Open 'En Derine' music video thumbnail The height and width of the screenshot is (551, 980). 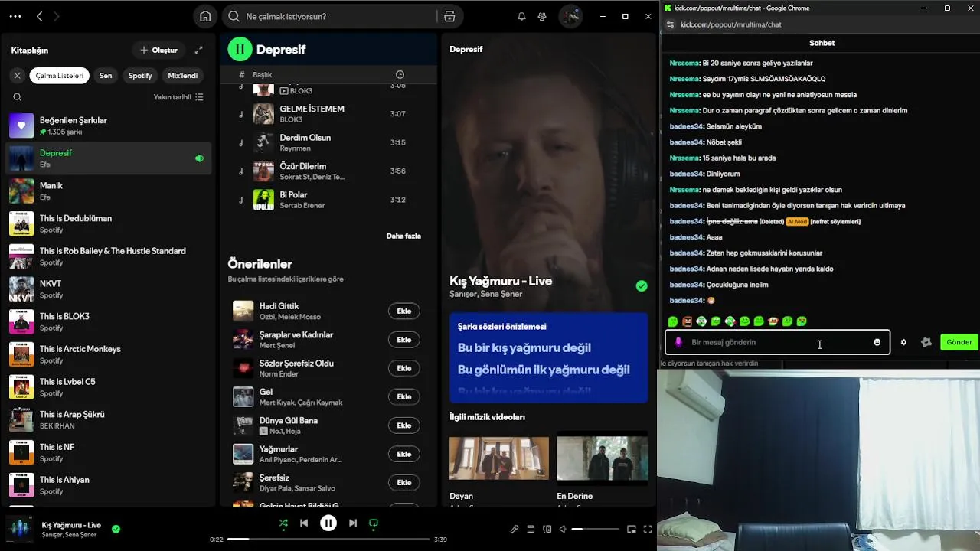[x=603, y=458]
